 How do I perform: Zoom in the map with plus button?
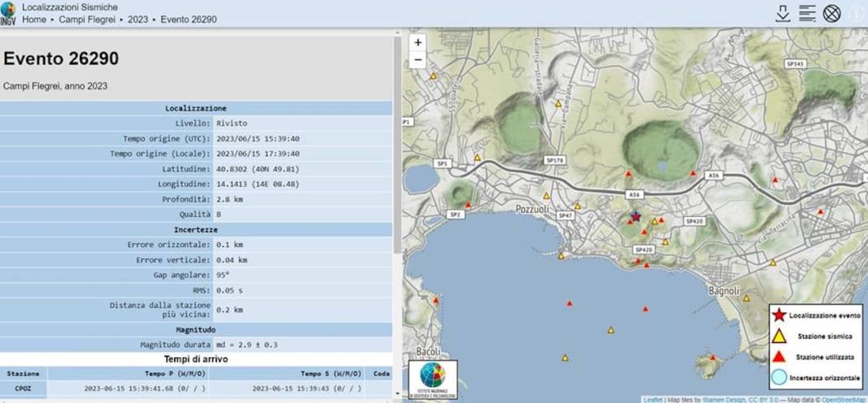[x=418, y=42]
